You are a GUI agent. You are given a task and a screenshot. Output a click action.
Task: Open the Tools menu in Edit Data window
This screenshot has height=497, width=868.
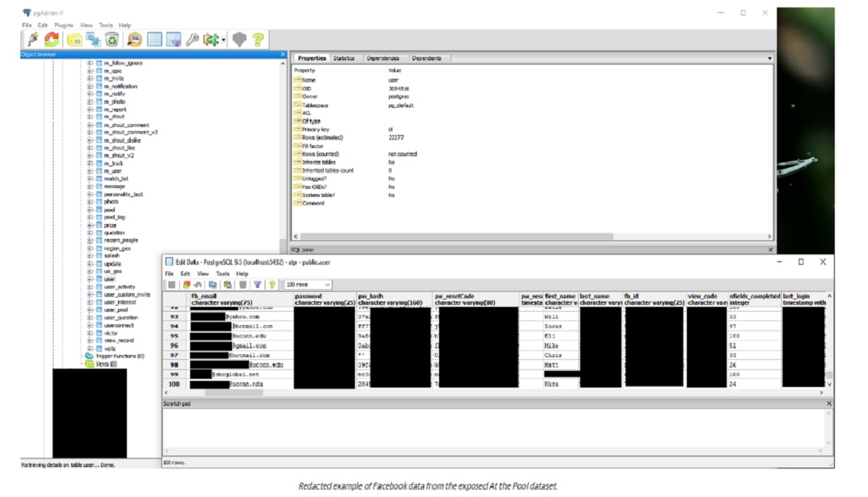pyautogui.click(x=223, y=274)
